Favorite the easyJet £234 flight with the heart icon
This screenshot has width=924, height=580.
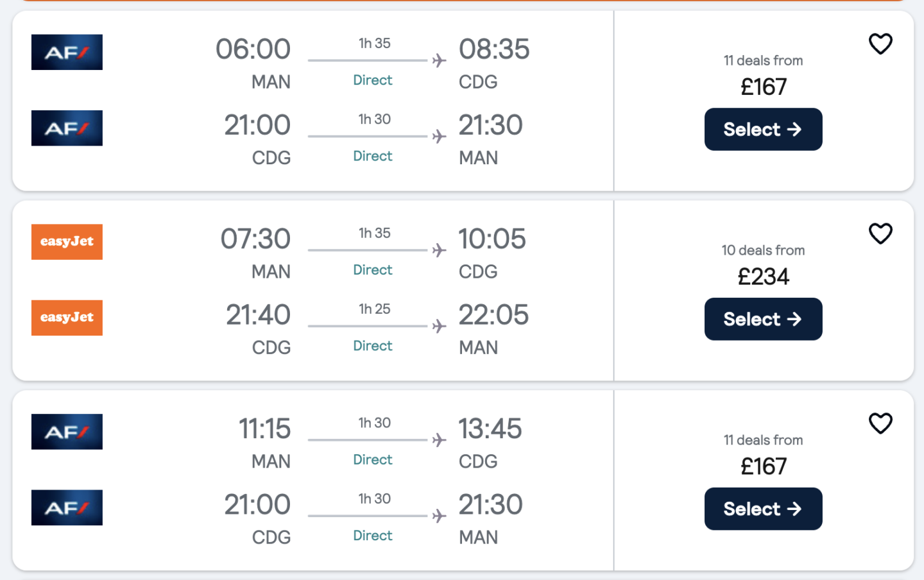click(x=880, y=234)
